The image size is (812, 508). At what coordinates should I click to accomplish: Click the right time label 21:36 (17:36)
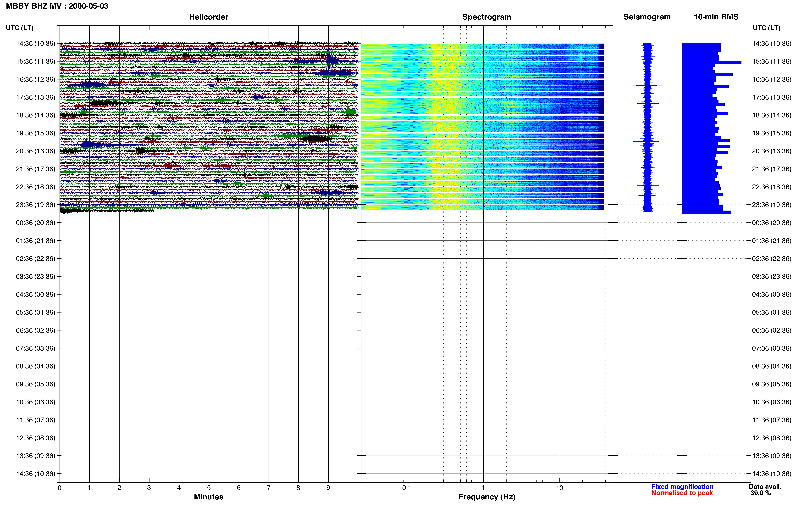tap(772, 169)
